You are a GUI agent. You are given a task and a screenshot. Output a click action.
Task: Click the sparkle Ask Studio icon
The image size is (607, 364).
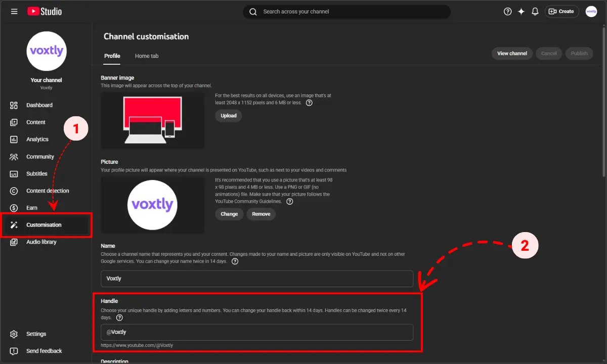[521, 12]
